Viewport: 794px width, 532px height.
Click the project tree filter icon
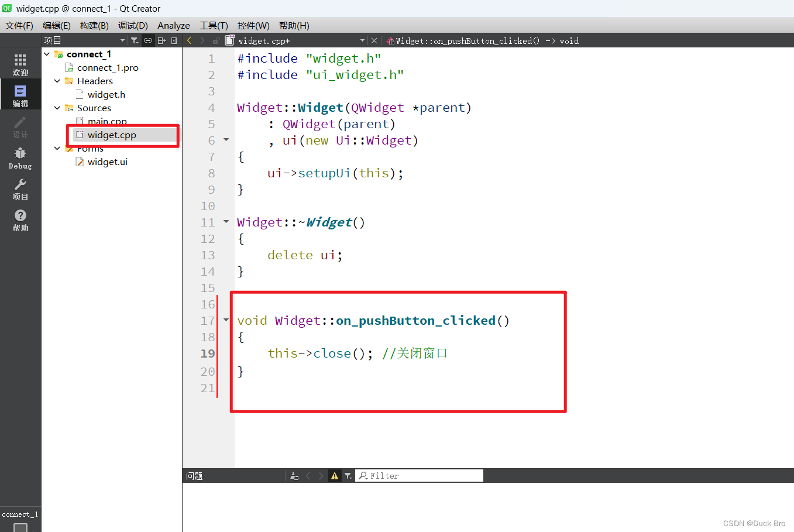135,40
